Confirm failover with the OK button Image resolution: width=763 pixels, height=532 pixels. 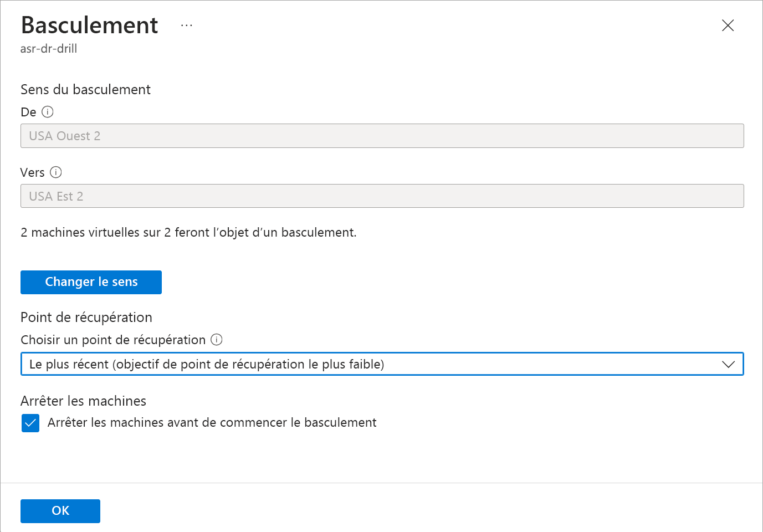tap(60, 511)
